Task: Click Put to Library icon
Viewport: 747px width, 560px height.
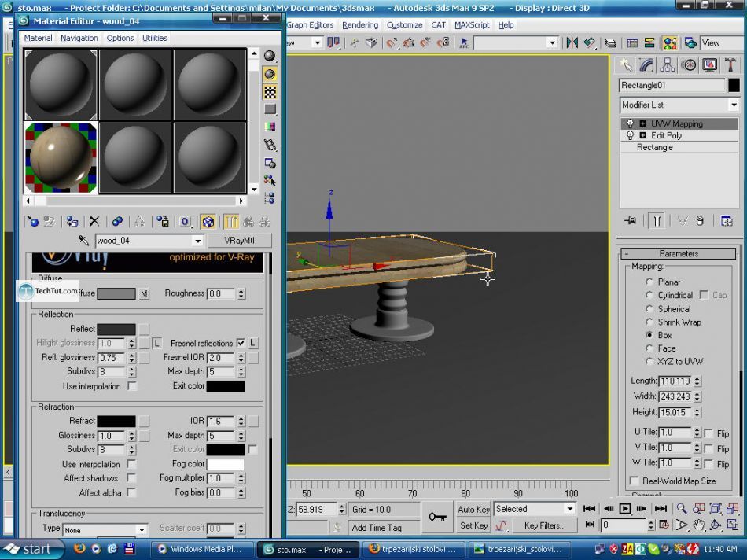Action: (x=163, y=222)
